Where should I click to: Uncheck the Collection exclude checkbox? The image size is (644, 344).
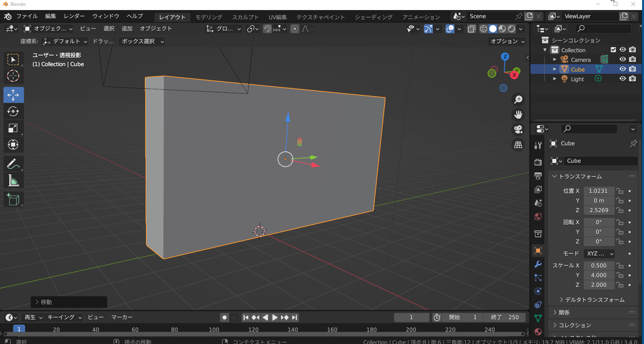(613, 49)
